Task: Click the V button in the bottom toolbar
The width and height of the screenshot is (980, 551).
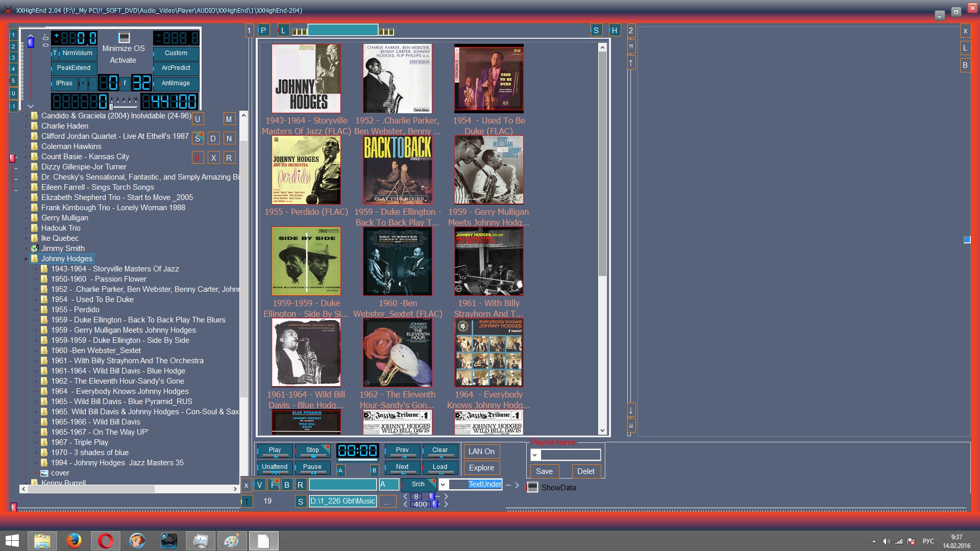Action: 259,485
